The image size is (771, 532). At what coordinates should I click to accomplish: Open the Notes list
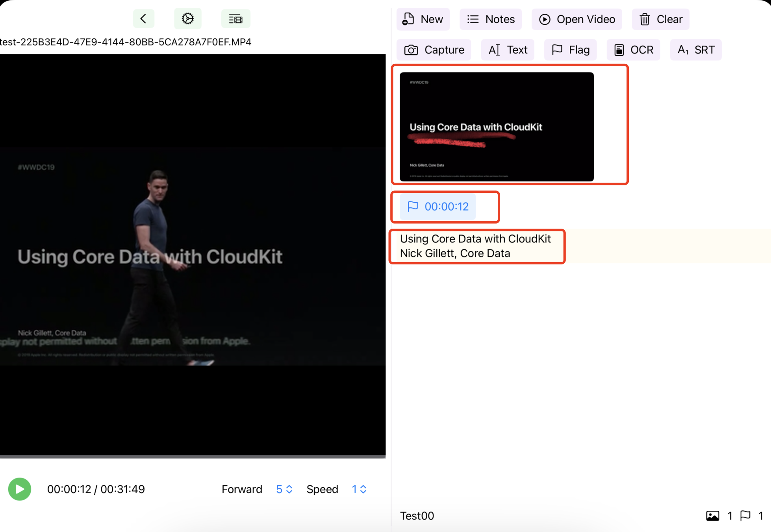click(491, 19)
